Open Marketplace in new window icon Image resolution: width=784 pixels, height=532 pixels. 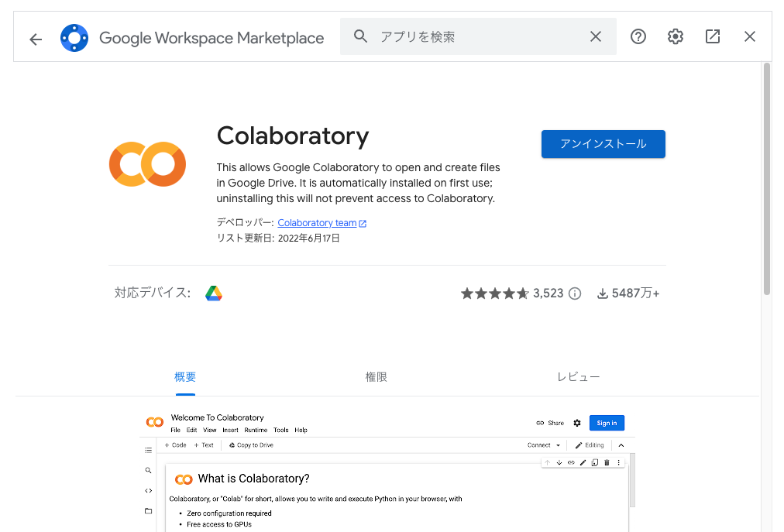(x=713, y=36)
